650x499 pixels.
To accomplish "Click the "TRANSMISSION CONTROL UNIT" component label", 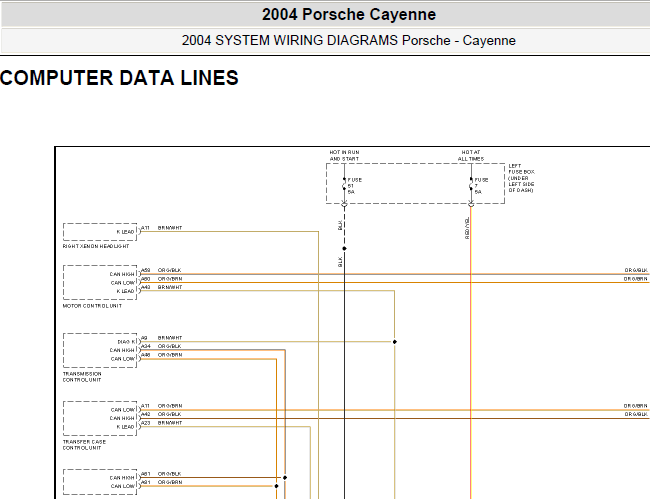I will click(x=82, y=377).
